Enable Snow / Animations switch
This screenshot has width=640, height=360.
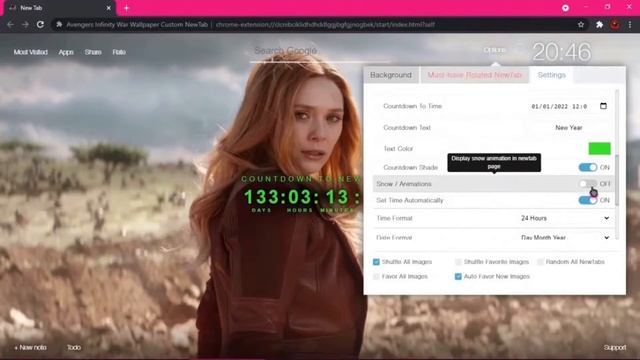tap(588, 184)
